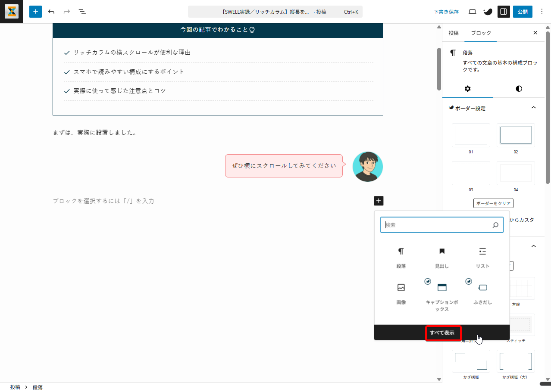
Task: Undo the last edit
Action: point(51,12)
